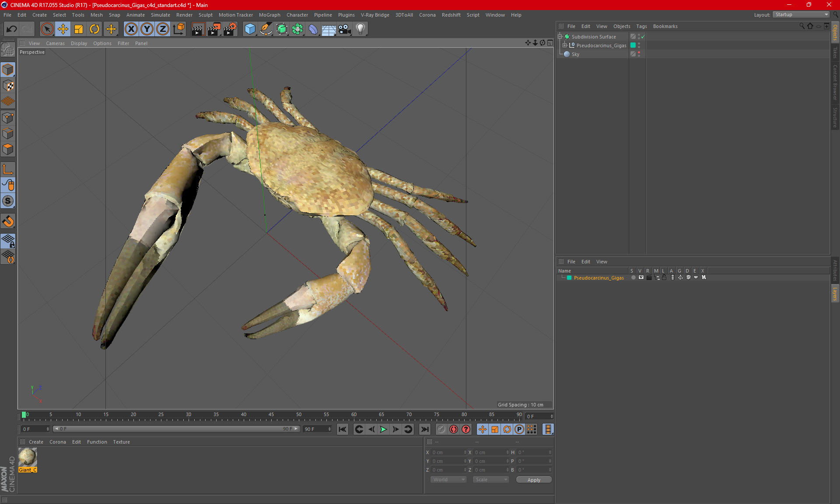Switch to Edges mode

pos(8,133)
